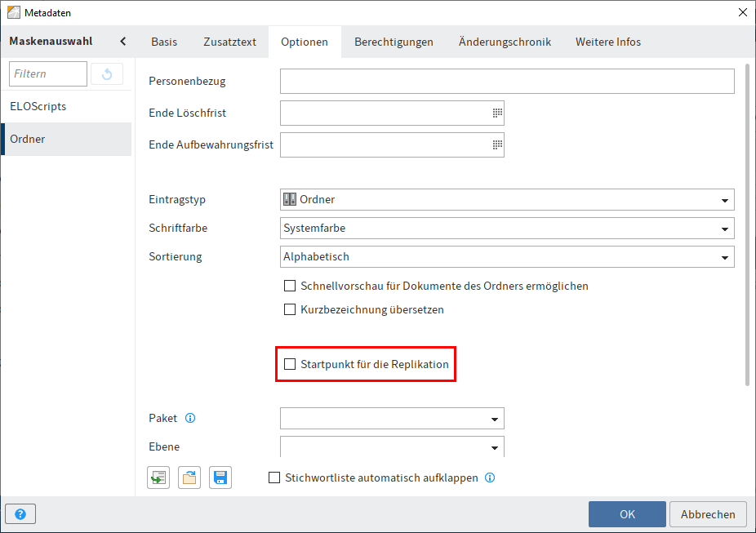Viewport: 756px width, 533px height.
Task: Open the Schriftfarbe dropdown
Action: pyautogui.click(x=507, y=228)
